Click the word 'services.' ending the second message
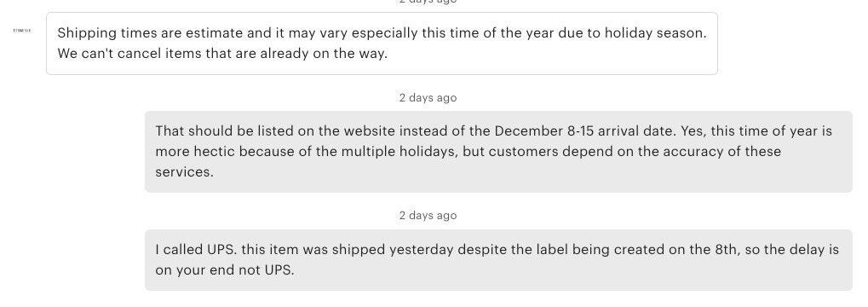The image size is (868, 307). pos(184,171)
